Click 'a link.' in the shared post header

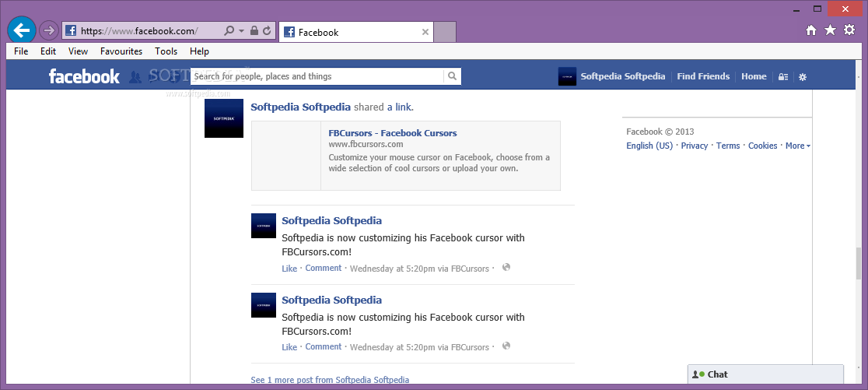tap(401, 107)
